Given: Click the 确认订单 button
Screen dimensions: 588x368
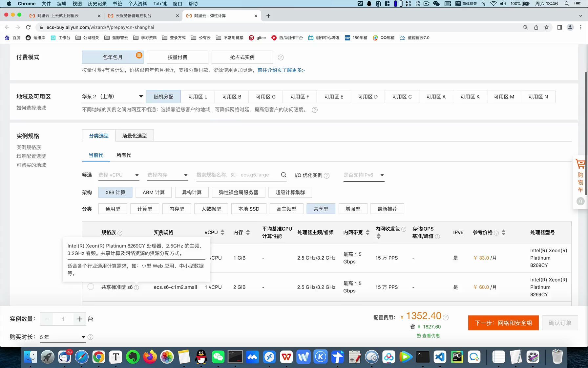Looking at the screenshot, I should (560, 323).
